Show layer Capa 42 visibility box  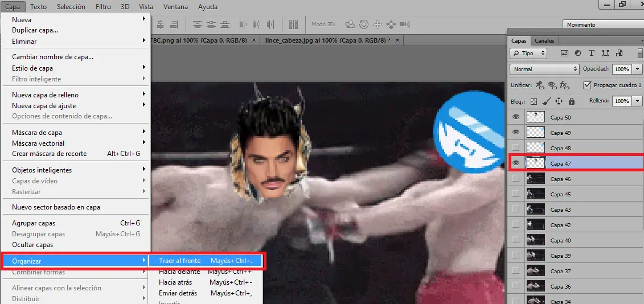pyautogui.click(x=516, y=225)
